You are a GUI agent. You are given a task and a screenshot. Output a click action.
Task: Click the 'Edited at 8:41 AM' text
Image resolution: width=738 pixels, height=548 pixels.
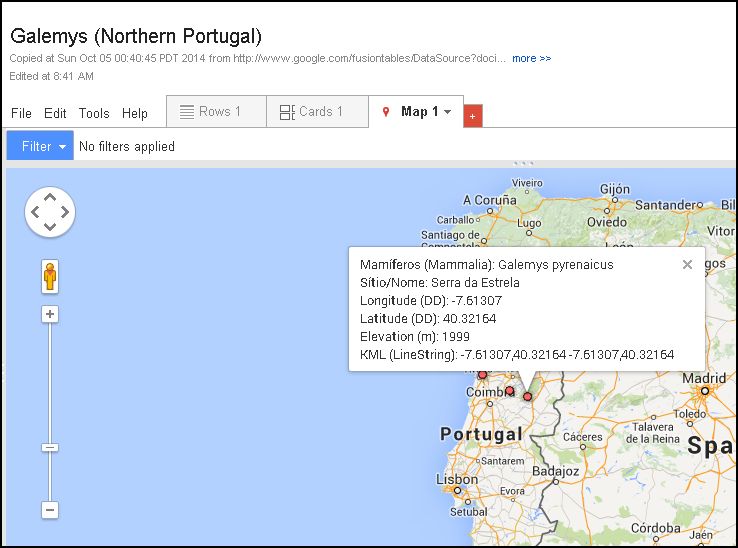pos(51,76)
